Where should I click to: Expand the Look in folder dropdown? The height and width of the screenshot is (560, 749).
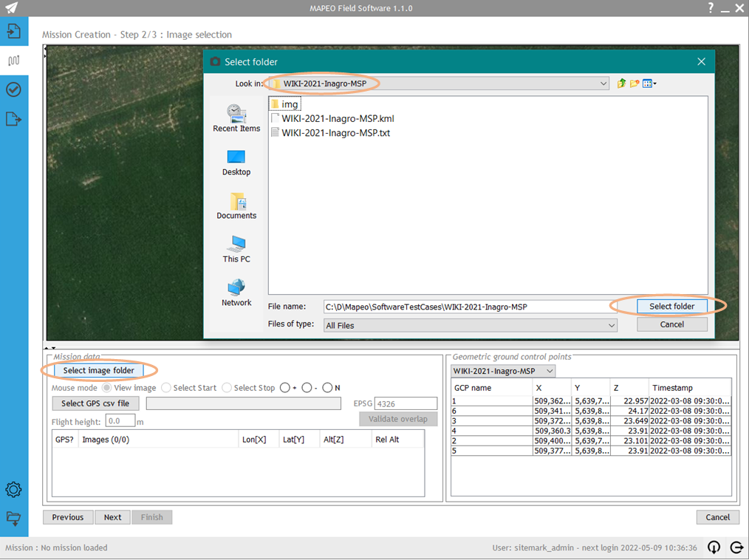tap(603, 83)
